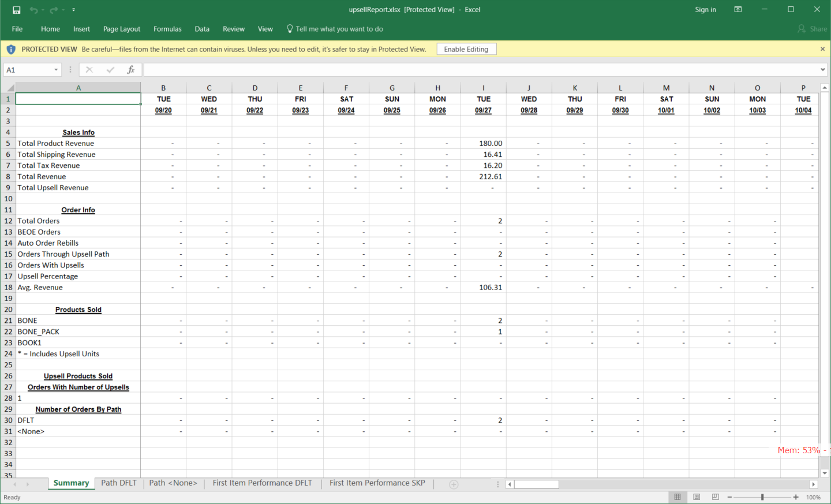Click the 106.31 Avg. Revenue cell
The height and width of the screenshot is (504, 831).
(x=484, y=287)
